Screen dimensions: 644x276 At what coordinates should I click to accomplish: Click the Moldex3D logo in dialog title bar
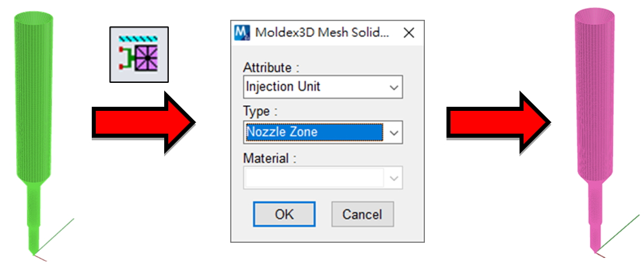pos(243,33)
